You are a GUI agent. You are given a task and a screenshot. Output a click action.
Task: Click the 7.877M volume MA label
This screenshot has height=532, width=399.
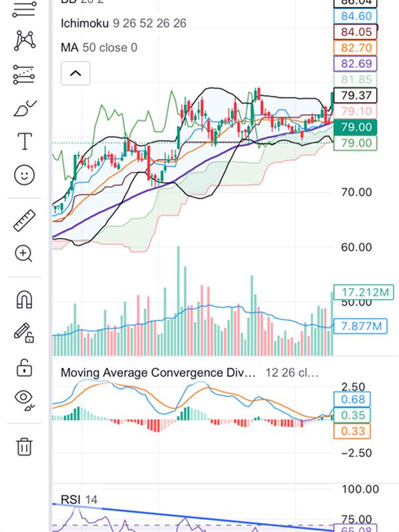(360, 326)
